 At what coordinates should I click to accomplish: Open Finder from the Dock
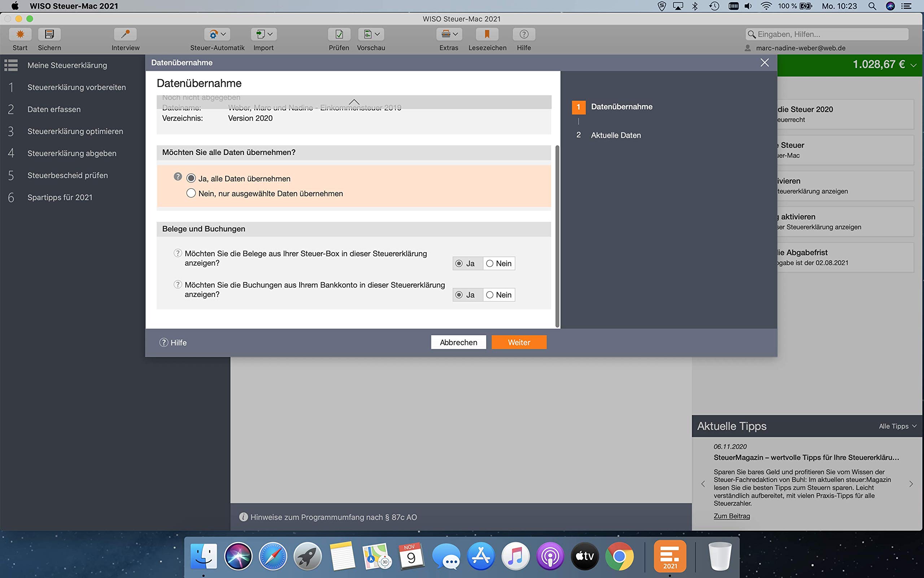click(x=204, y=556)
